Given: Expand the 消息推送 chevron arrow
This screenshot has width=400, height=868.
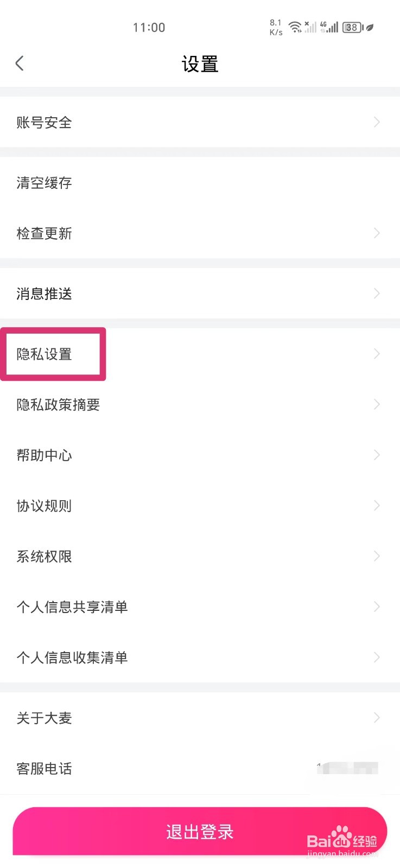Looking at the screenshot, I should 377,293.
